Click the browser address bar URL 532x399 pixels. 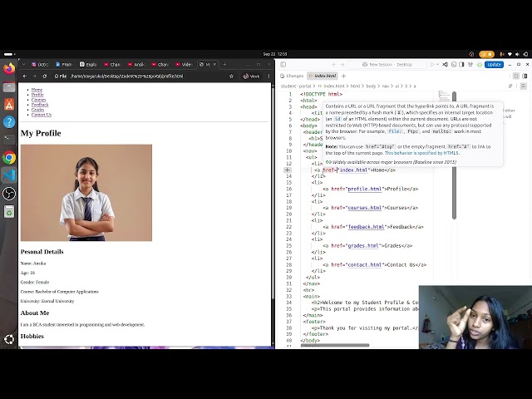(x=126, y=76)
